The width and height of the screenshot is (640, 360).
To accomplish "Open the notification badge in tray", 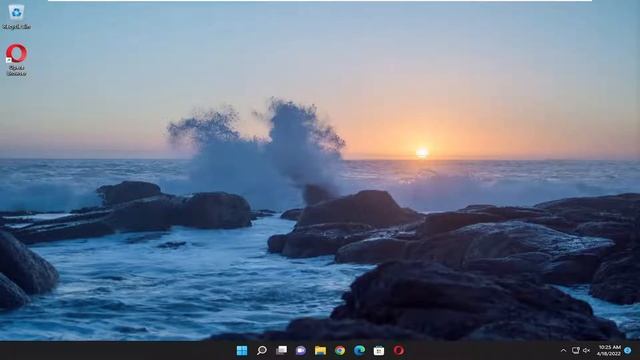I will (x=628, y=350).
